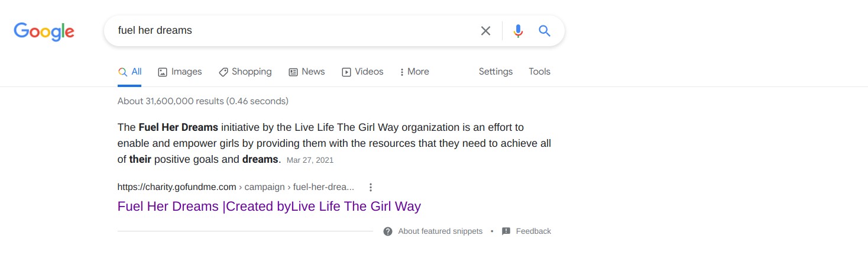Click the Google logo
Image resolution: width=868 pixels, height=264 pixels.
(x=44, y=31)
